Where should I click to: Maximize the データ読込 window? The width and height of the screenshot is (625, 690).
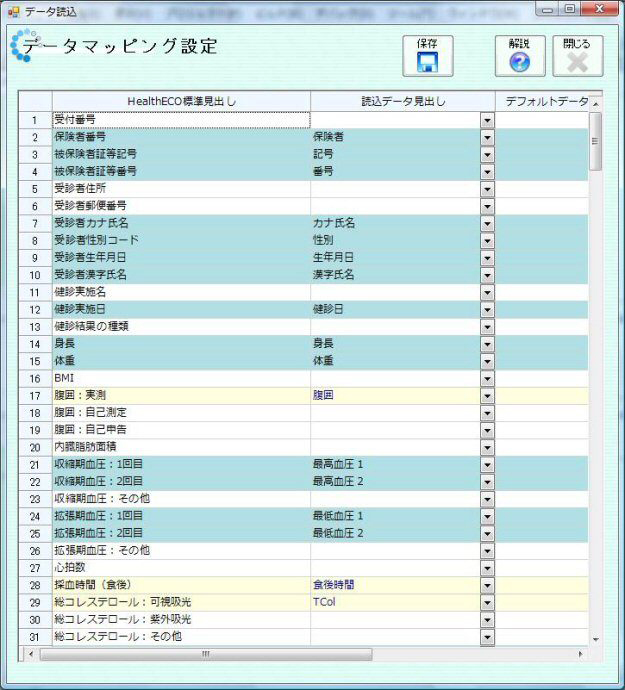tap(570, 9)
